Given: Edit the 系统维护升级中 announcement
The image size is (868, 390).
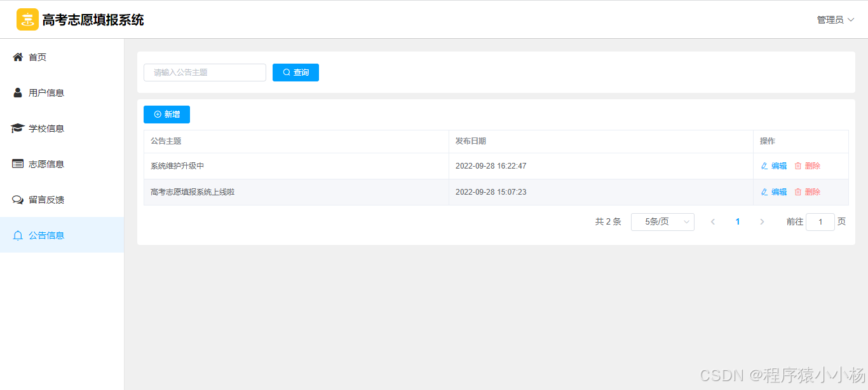Looking at the screenshot, I should pos(773,166).
